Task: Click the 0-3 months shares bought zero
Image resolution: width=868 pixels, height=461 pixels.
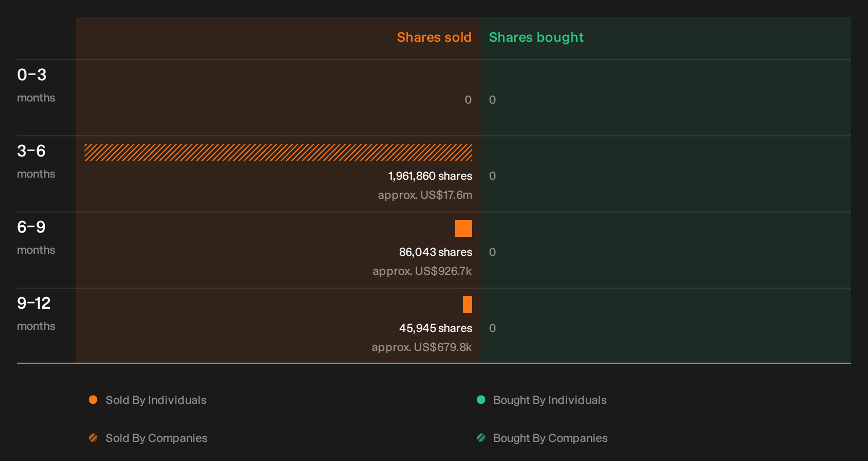Action: click(493, 100)
